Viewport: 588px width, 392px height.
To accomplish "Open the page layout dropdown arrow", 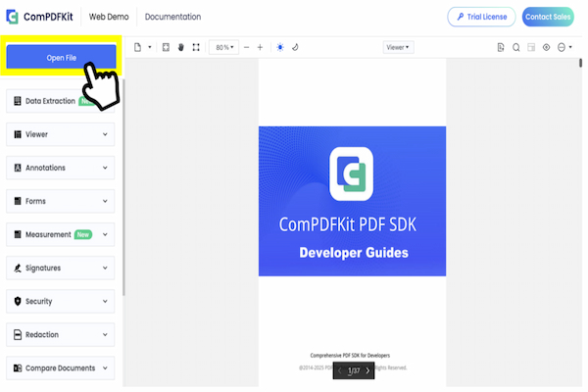I will coord(150,47).
